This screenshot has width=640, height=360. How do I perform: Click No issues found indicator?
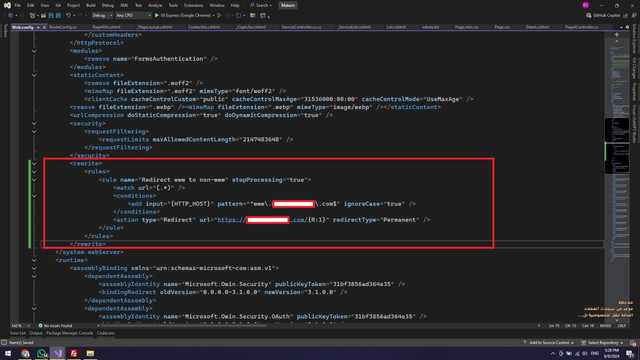pos(55,326)
